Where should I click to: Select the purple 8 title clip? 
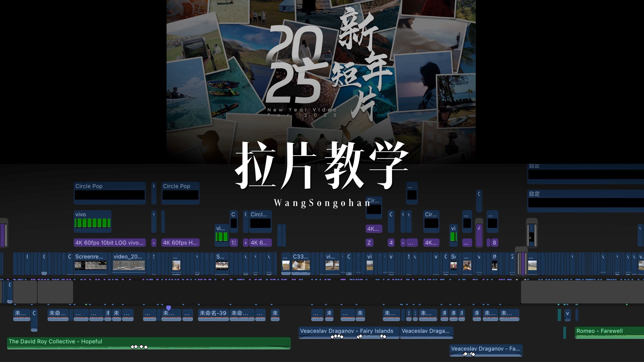click(x=494, y=243)
